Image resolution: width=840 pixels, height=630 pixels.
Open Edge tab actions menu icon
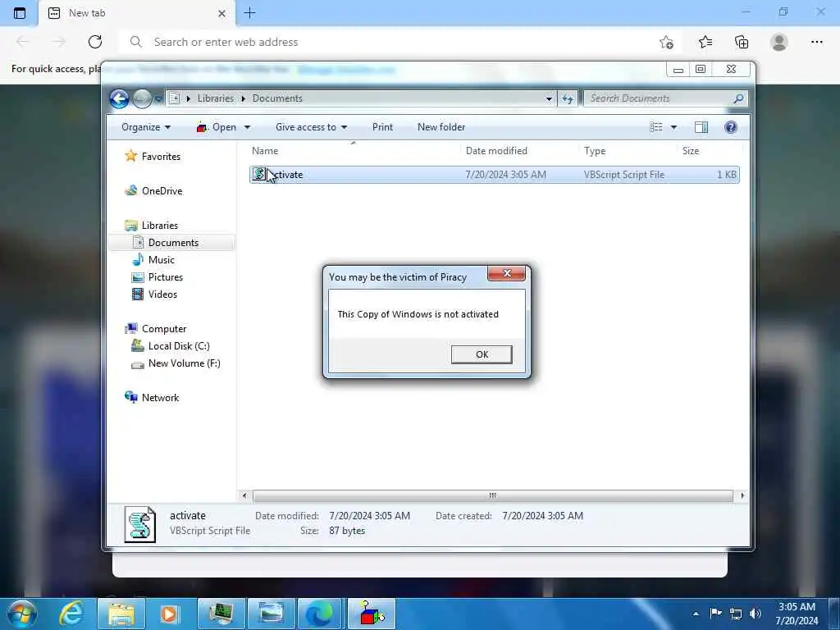20,13
